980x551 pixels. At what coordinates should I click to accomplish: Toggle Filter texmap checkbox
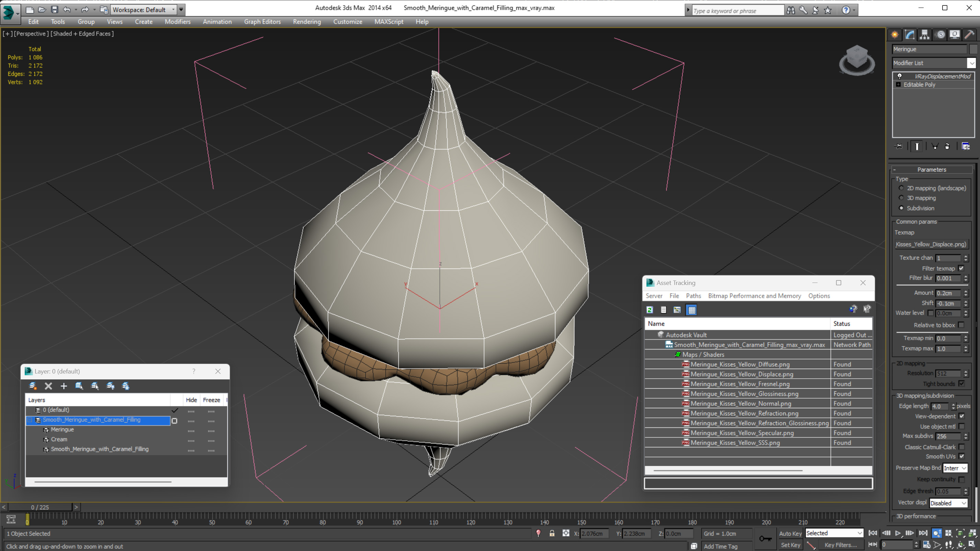(x=961, y=268)
